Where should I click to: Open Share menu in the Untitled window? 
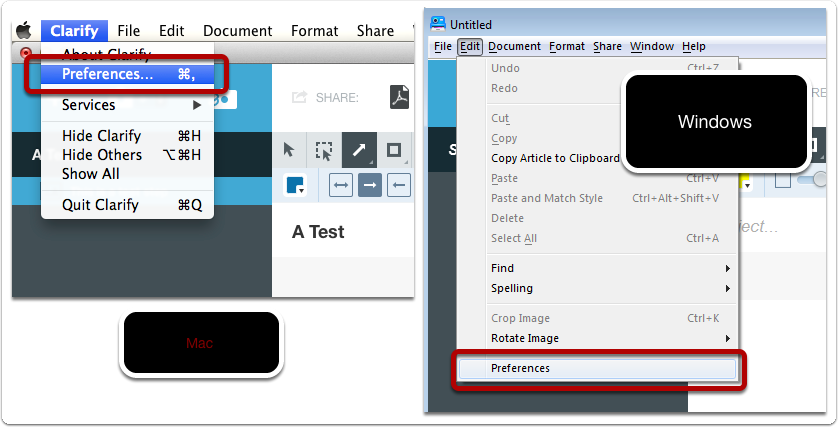pyautogui.click(x=607, y=46)
